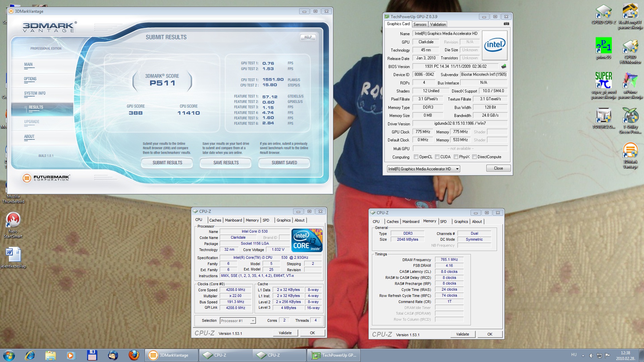Image resolution: width=644 pixels, height=362 pixels.
Task: Open TOVERCLOCKER desktop shortcut
Action: 603,118
